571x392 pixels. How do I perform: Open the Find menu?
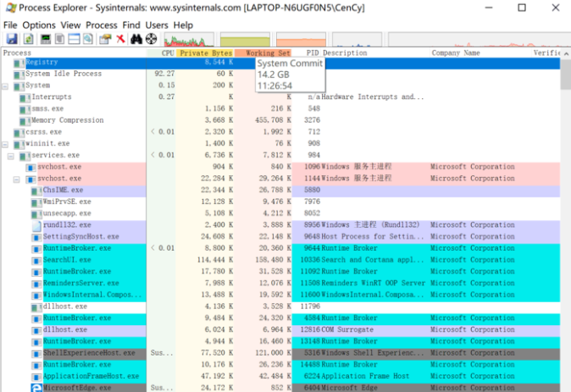pyautogui.click(x=131, y=25)
